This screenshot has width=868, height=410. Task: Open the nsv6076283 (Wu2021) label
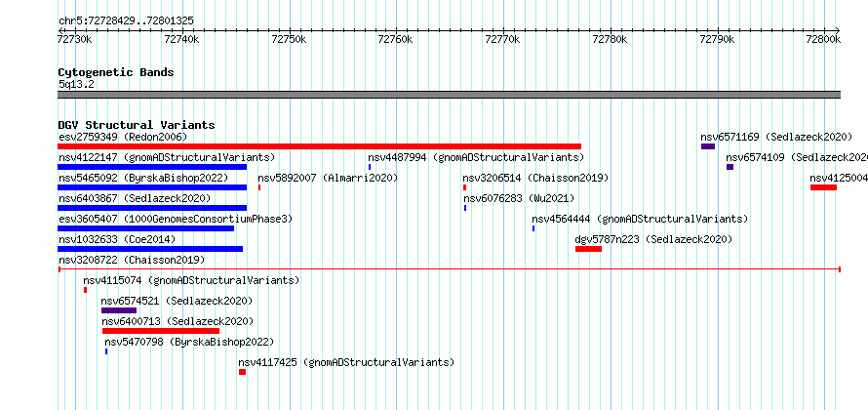[x=519, y=198]
